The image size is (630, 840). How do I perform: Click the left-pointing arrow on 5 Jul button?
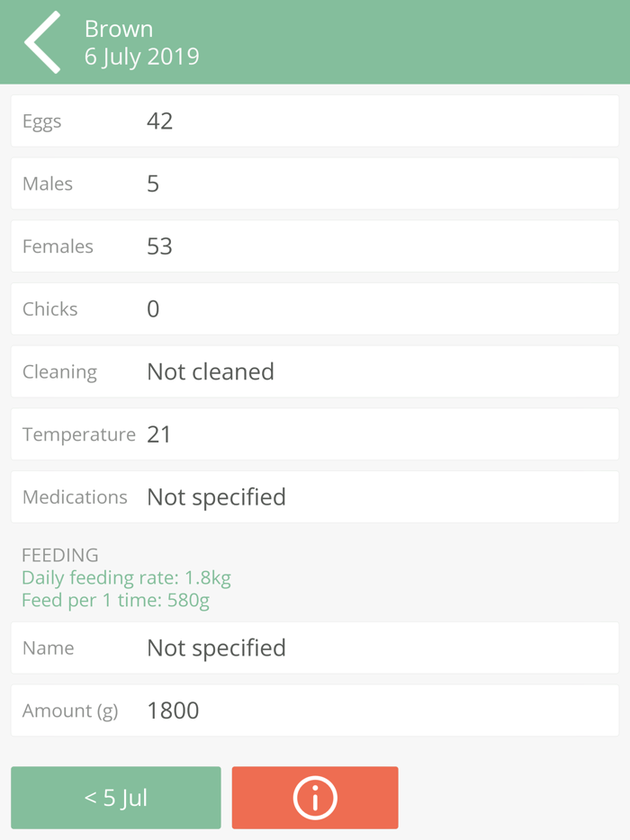[115, 798]
